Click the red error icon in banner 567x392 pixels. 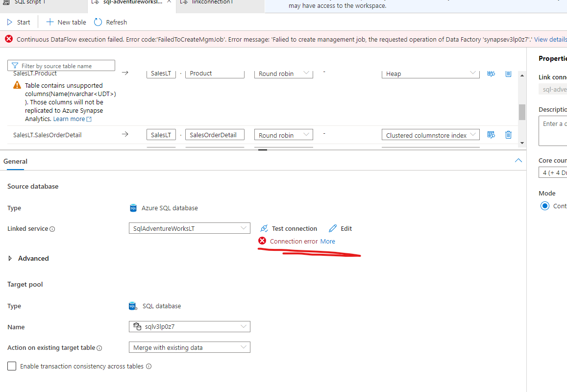(x=9, y=39)
